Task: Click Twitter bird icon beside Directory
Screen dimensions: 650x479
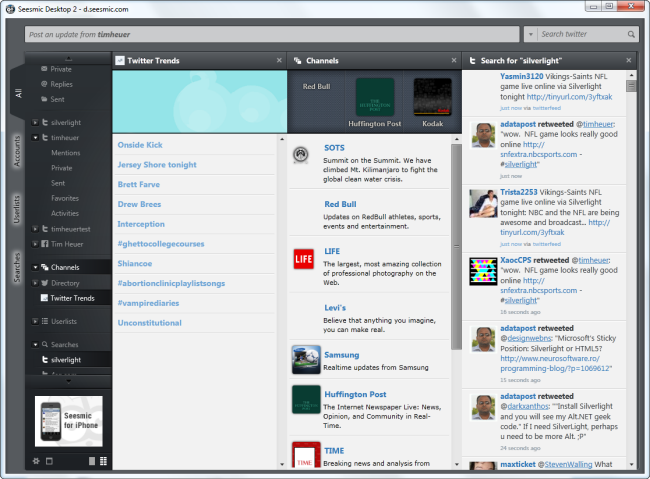Action: (45, 283)
